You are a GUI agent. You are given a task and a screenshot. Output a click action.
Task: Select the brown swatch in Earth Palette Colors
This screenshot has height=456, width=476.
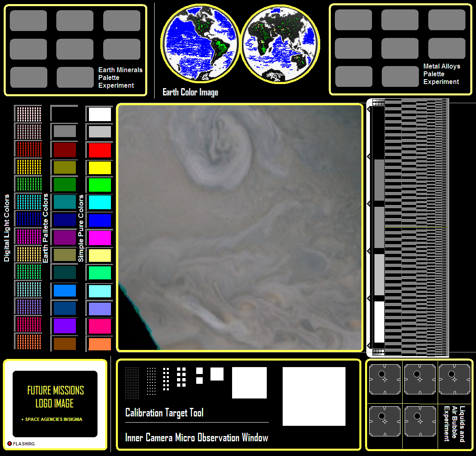65,343
